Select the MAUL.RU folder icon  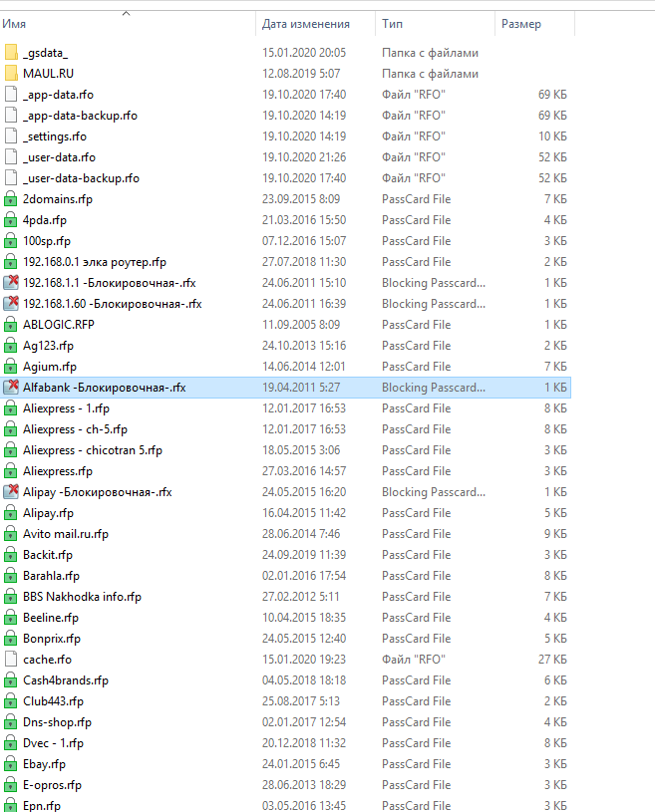[11, 74]
